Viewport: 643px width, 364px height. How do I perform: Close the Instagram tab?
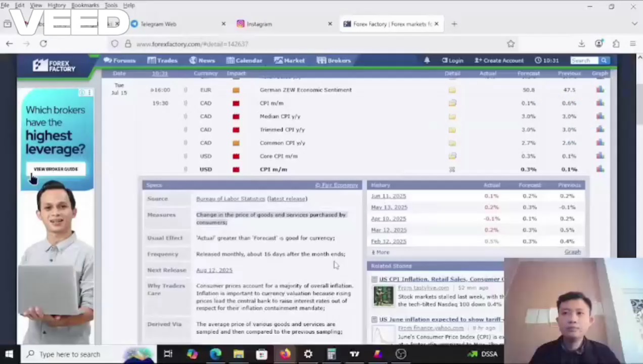[330, 24]
